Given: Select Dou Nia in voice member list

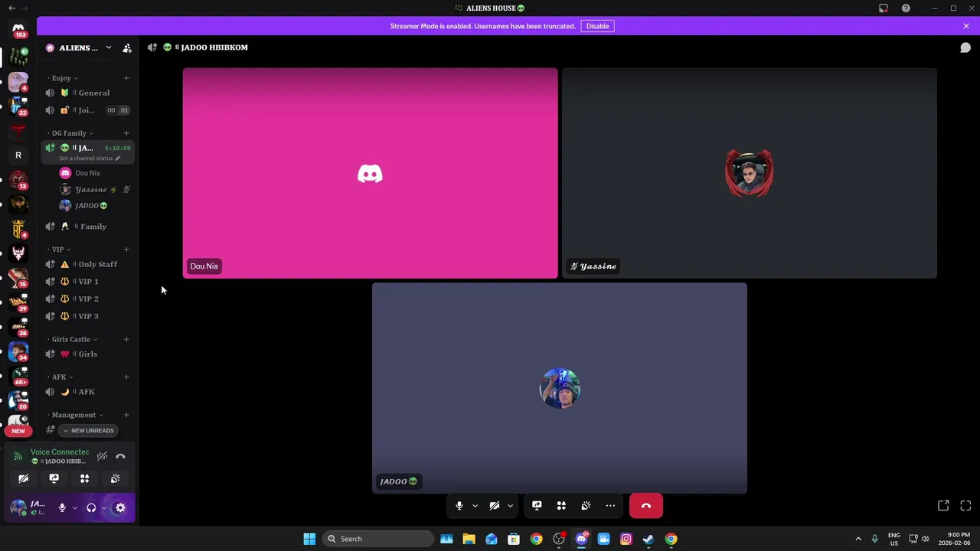Looking at the screenshot, I should 95,173.
